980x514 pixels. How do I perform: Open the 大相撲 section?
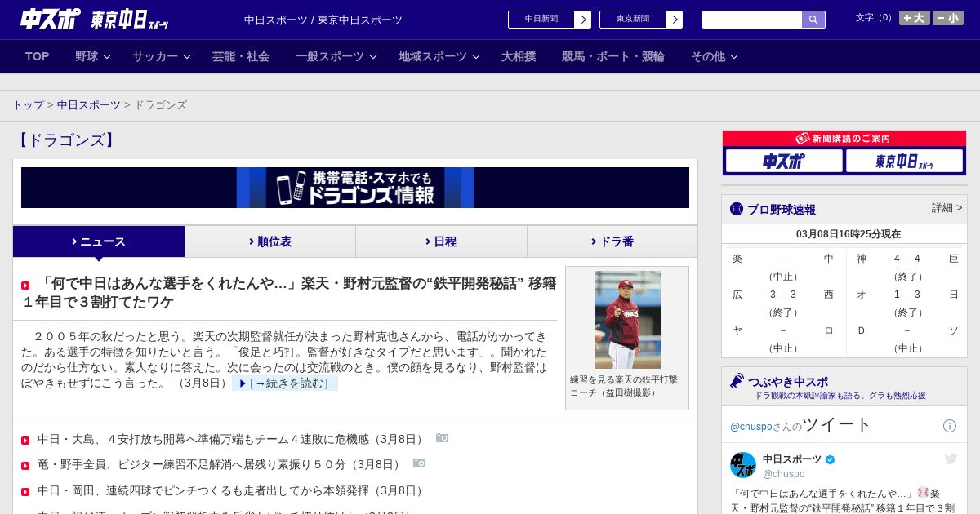pos(519,56)
